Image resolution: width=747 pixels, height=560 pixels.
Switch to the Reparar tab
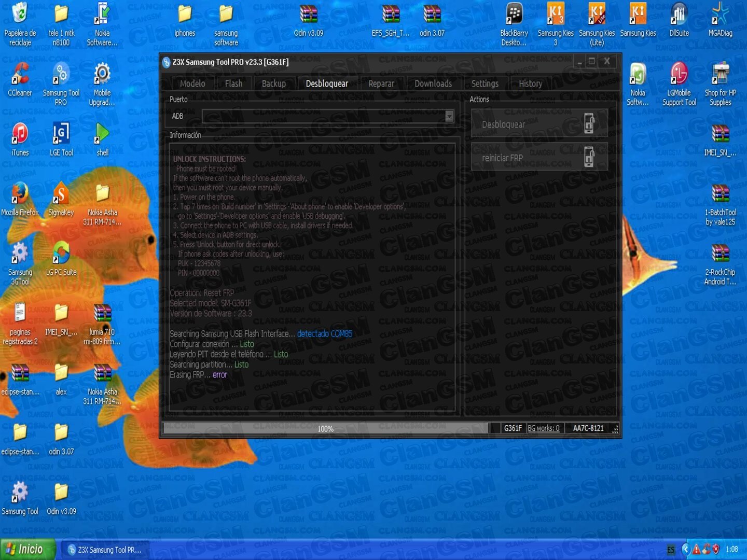point(381,83)
